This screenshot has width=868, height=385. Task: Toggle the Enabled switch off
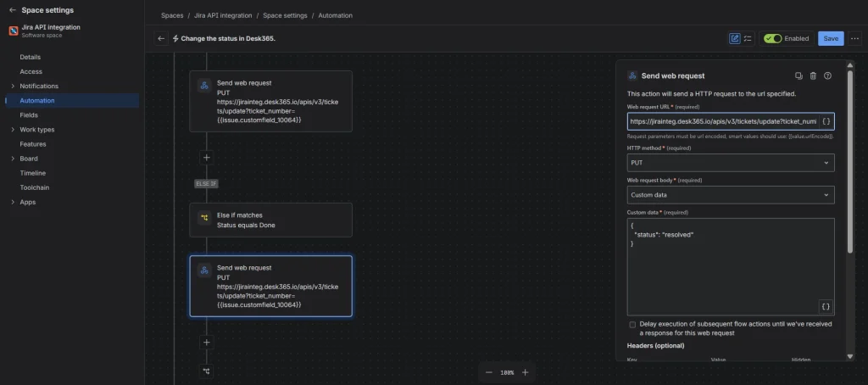coord(773,39)
